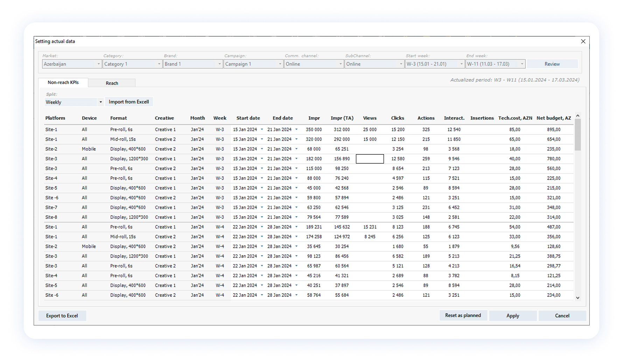Click the Insertions column header

[x=482, y=118]
